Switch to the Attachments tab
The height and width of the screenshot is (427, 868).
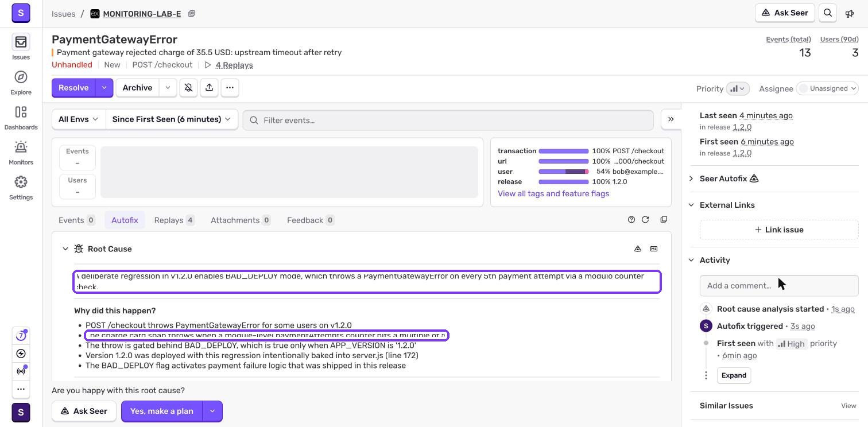tap(241, 220)
